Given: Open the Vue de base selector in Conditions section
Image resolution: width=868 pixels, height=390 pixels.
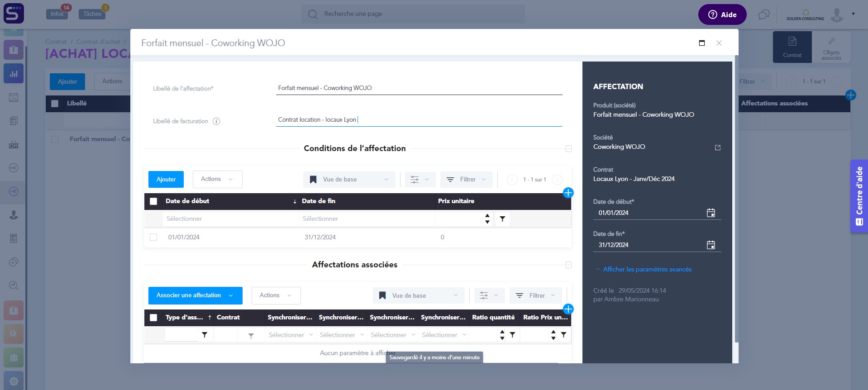Looking at the screenshot, I should click(349, 180).
